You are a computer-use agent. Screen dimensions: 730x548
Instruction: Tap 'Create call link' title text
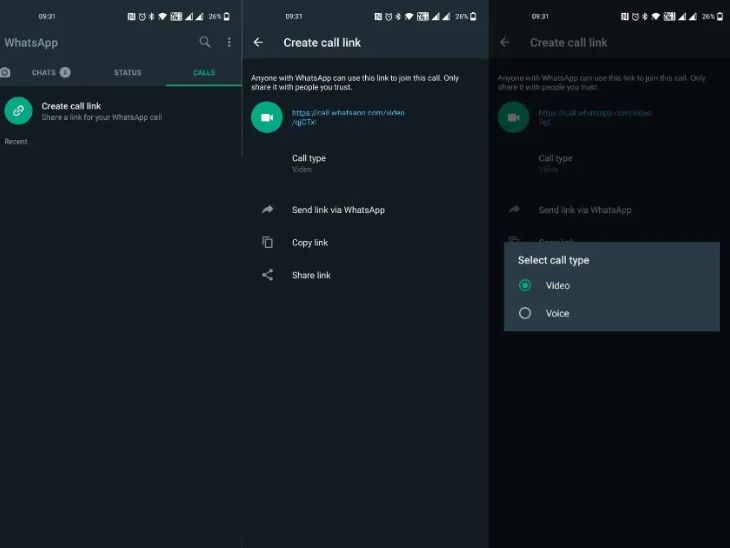click(71, 106)
